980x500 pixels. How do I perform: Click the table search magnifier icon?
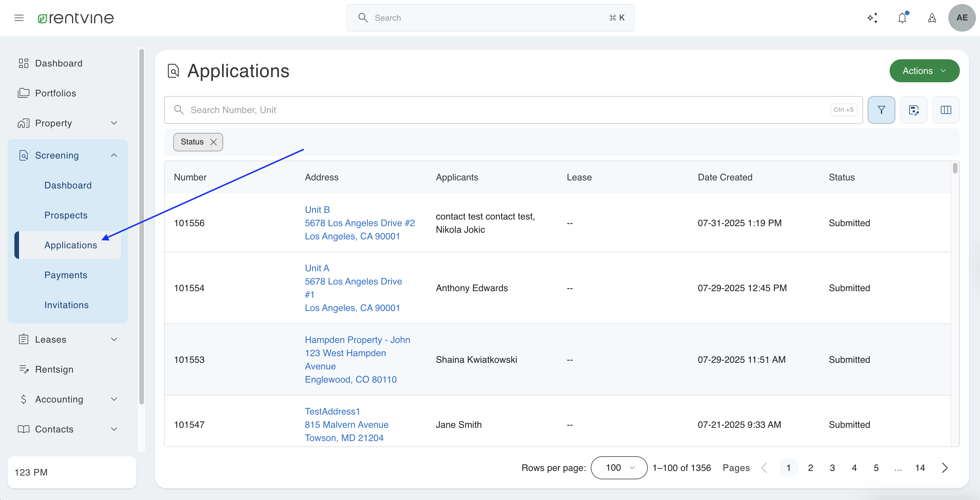(x=179, y=110)
